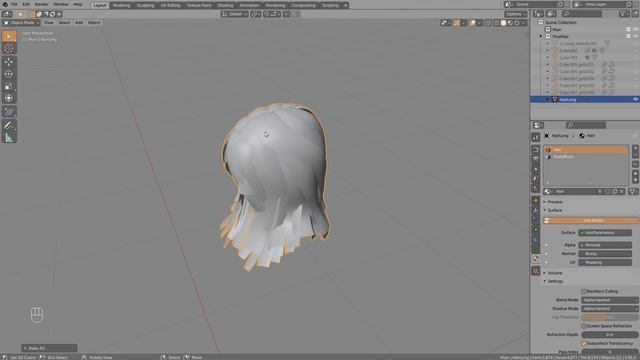Open the Active Tool properties tab
This screenshot has height=360, width=640.
[536, 138]
